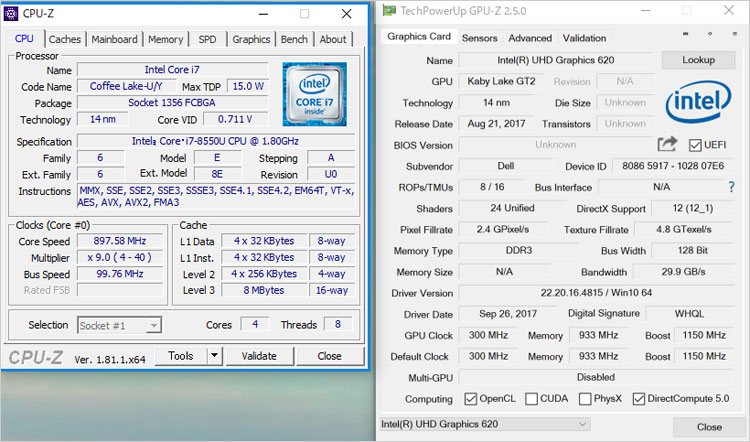Open the About tab
The height and width of the screenshot is (442, 750).
tap(333, 39)
